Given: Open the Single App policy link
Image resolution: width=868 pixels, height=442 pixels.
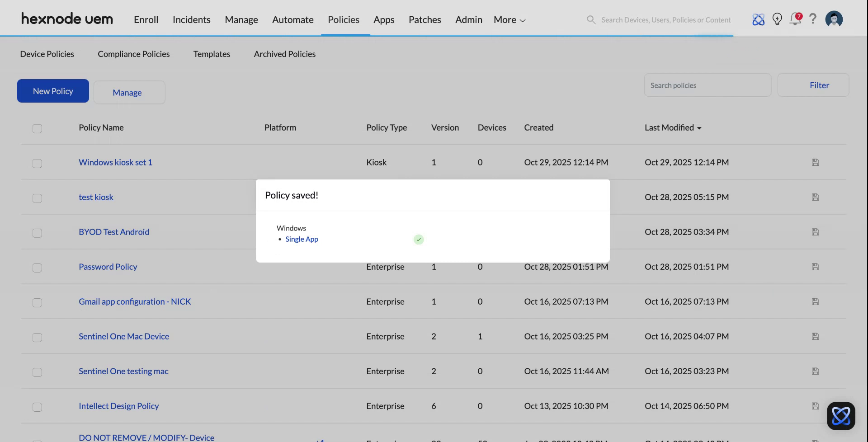Looking at the screenshot, I should [x=302, y=239].
